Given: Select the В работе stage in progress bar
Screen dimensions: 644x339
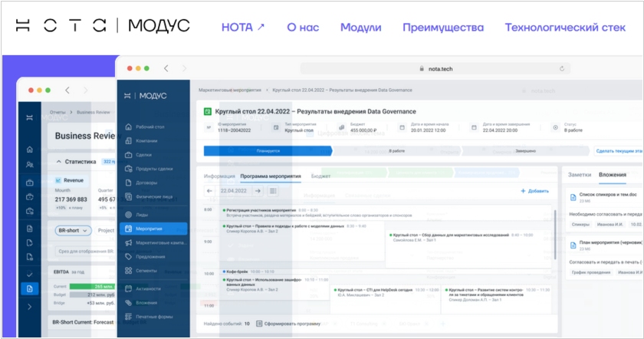Looking at the screenshot, I should (397, 151).
